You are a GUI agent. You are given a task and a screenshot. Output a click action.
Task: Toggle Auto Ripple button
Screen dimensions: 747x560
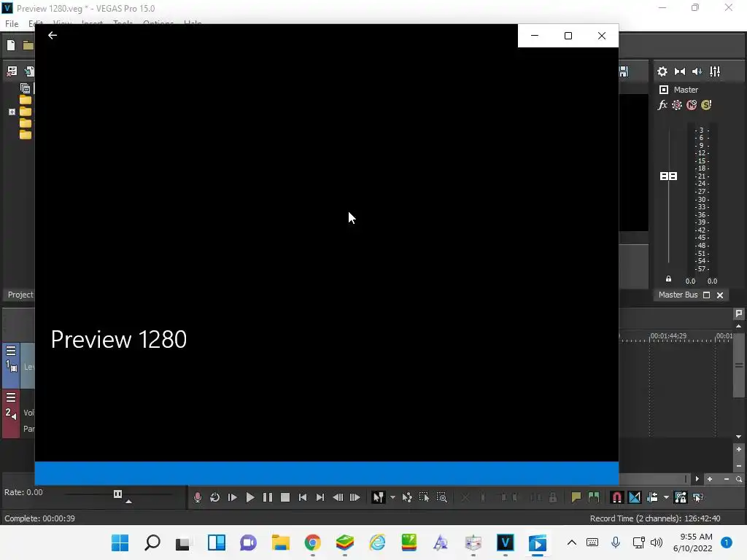652,497
